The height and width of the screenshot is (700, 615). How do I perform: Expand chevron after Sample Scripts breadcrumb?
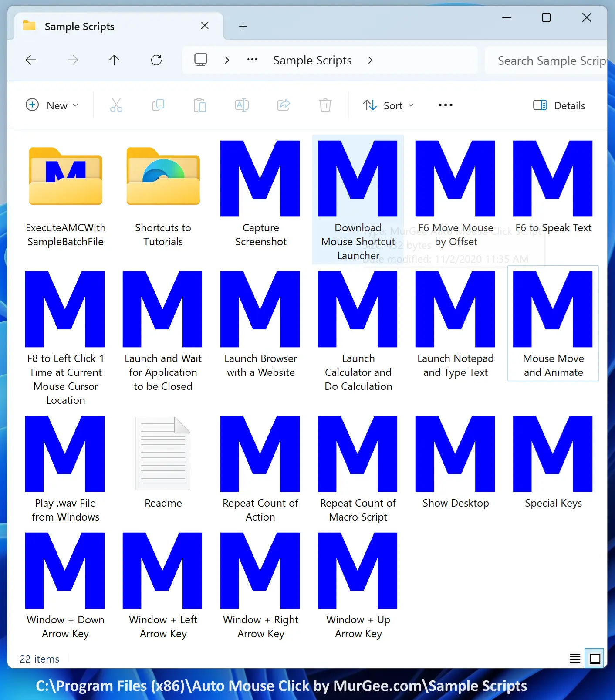(370, 60)
